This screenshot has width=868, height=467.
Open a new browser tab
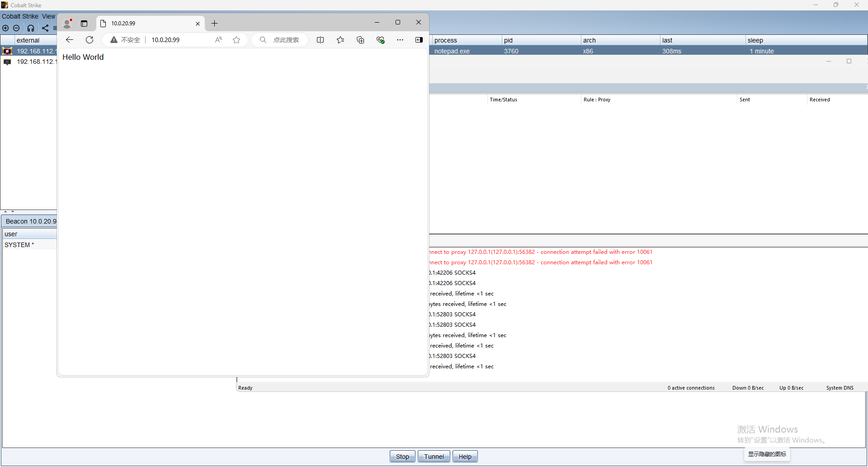215,24
